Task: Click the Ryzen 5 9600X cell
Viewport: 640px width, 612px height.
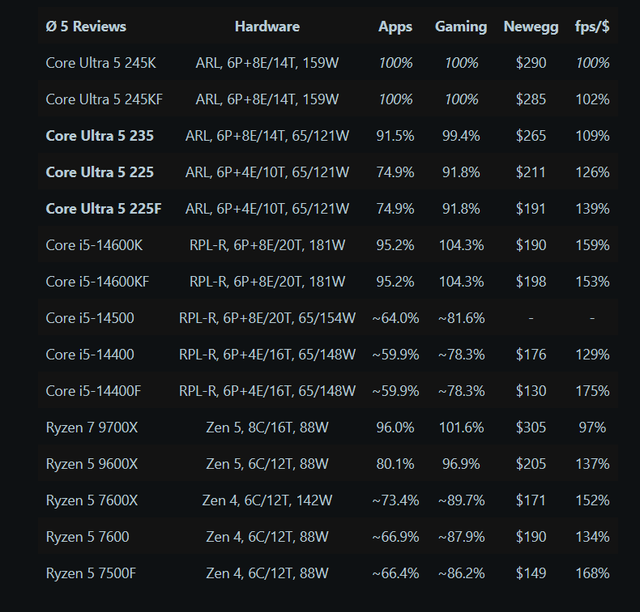Action: [x=92, y=464]
